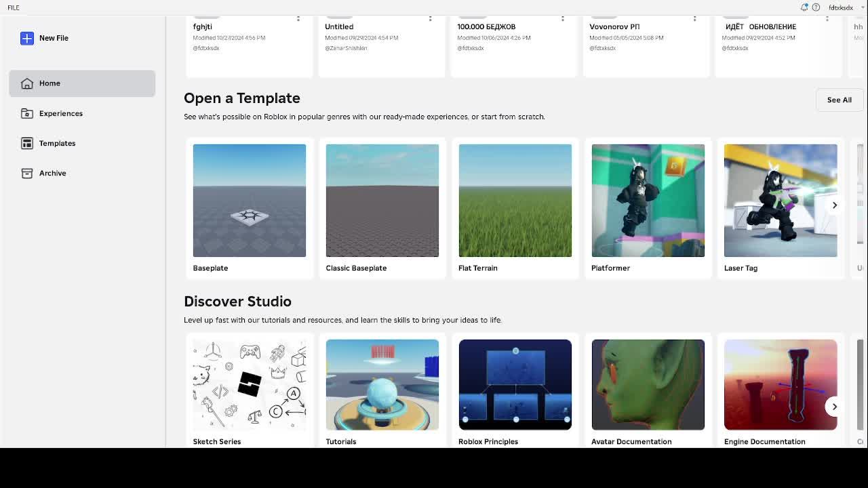868x488 pixels.
Task: Open options menu for fghjti file
Action: pyautogui.click(x=298, y=19)
